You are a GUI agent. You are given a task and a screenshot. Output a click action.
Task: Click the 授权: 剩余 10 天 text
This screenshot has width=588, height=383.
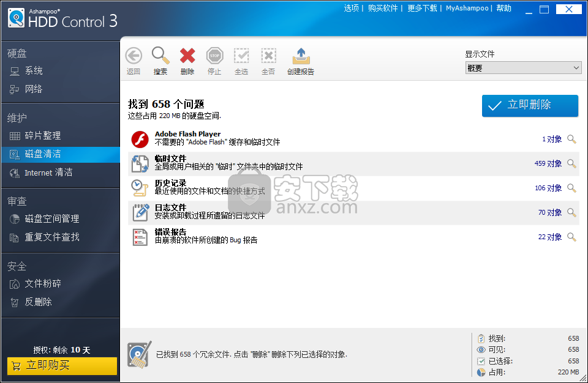(62, 350)
